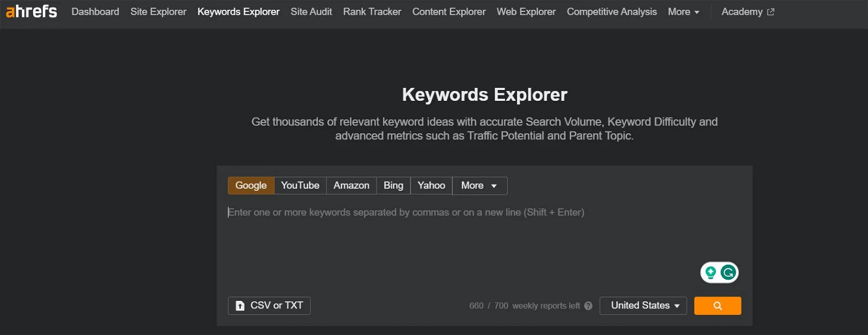
Task: Open Academy external link icon
Action: coord(770,12)
